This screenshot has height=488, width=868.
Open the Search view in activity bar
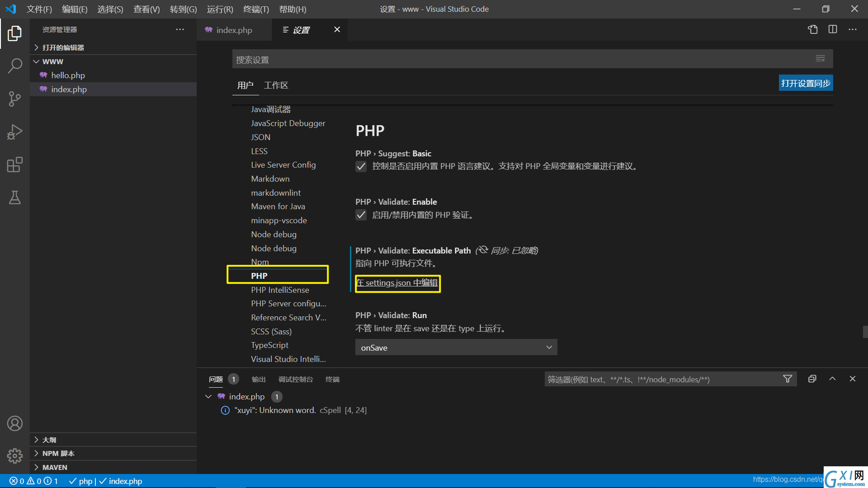tap(14, 66)
